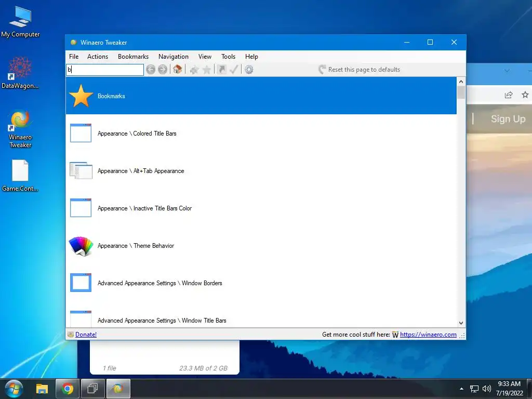Click the export shortcut arrow icon
The height and width of the screenshot is (399, 532).
point(221,70)
